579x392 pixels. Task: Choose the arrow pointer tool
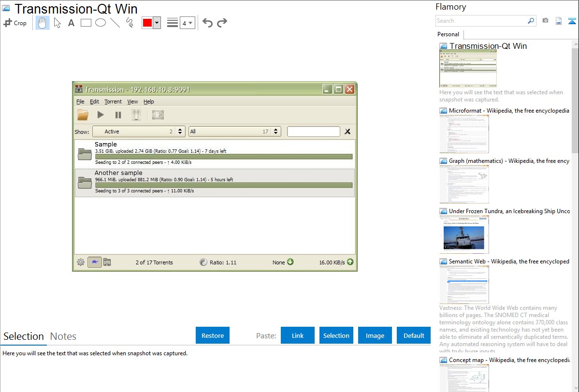click(57, 23)
